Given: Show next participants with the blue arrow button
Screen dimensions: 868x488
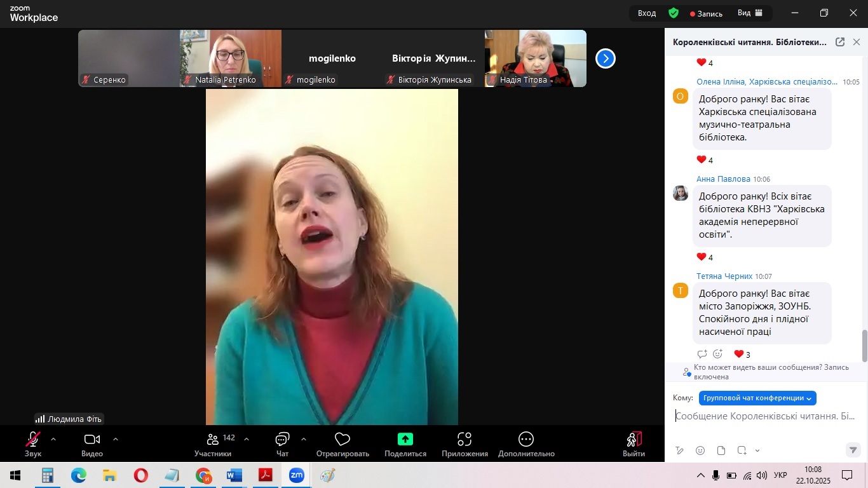Looking at the screenshot, I should click(x=605, y=58).
